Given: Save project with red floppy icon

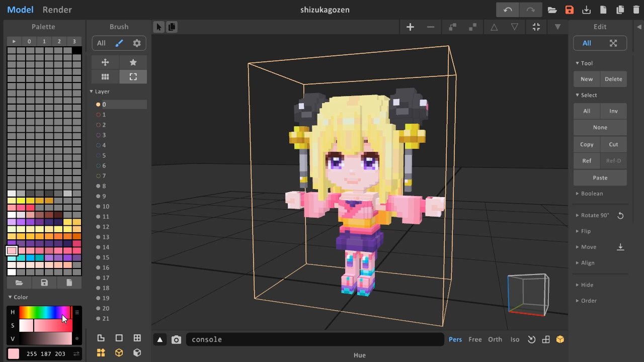Looking at the screenshot, I should pos(569,10).
